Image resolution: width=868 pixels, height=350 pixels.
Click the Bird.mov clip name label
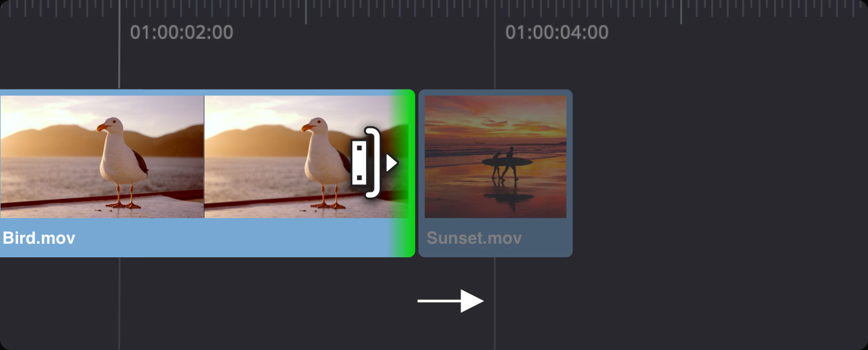click(39, 238)
